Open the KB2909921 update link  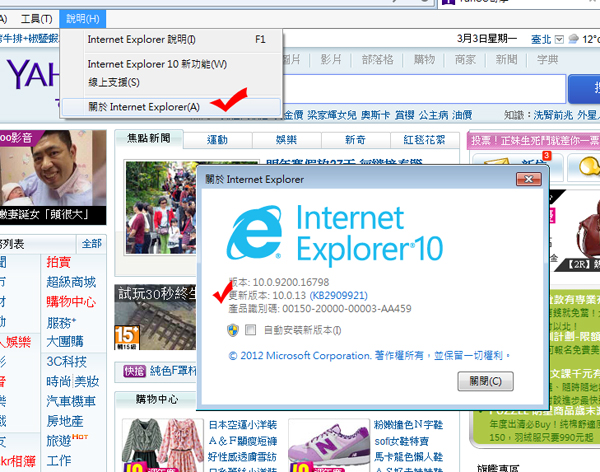click(x=338, y=296)
